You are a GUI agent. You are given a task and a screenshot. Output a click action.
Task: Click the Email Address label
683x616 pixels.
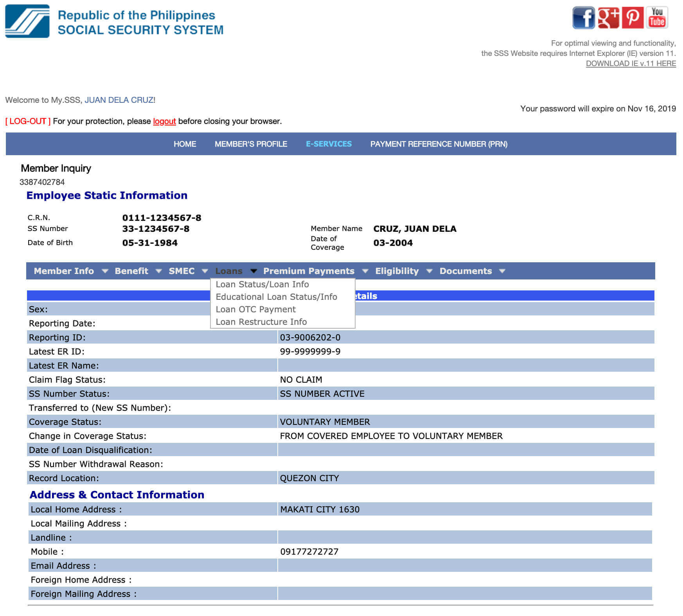pos(63,565)
